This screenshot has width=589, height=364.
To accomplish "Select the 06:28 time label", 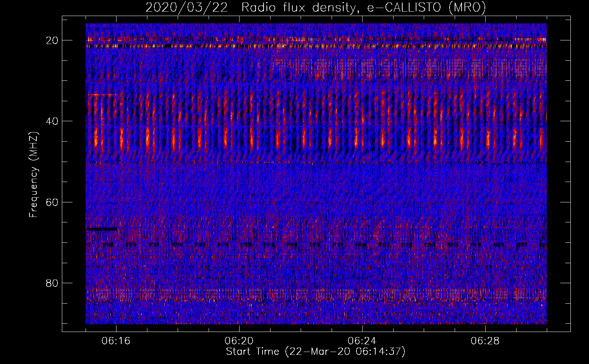I will (x=485, y=341).
